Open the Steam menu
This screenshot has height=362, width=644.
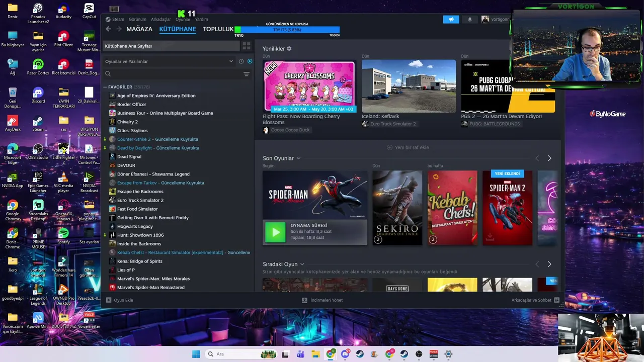(115, 19)
